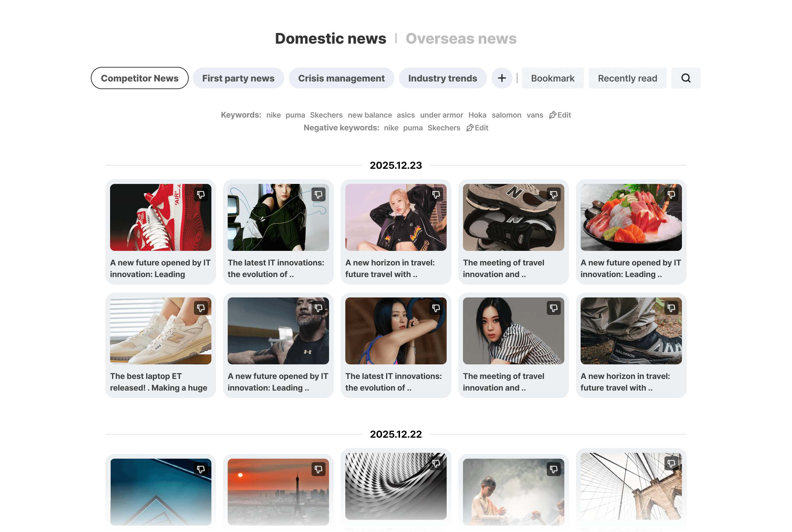Dislike the Under Armour man article
This screenshot has width=792, height=532.
click(318, 308)
